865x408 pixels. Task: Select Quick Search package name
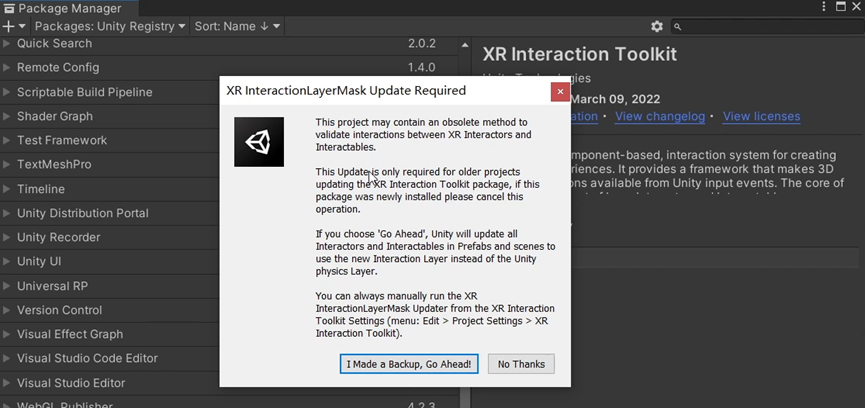[x=55, y=44]
